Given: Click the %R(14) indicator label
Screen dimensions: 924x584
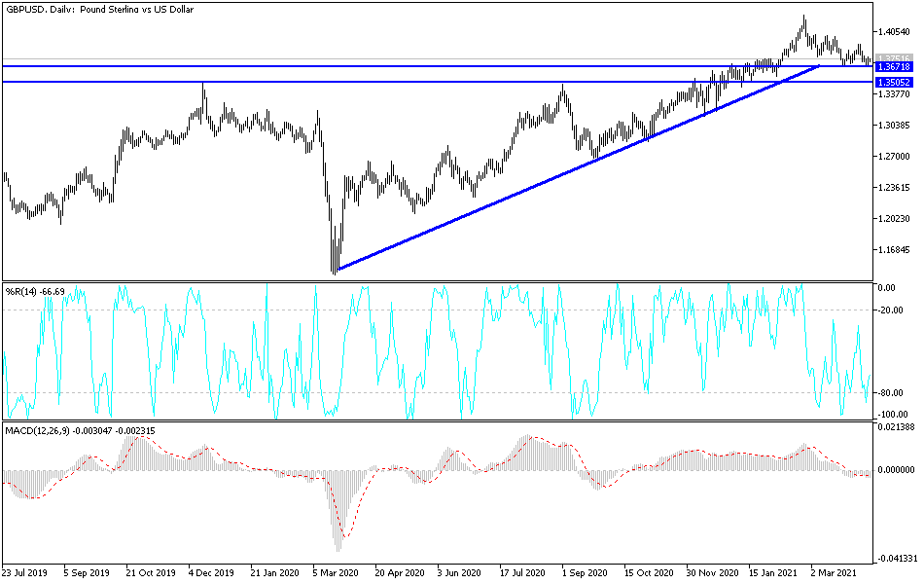Looking at the screenshot, I should point(34,288).
